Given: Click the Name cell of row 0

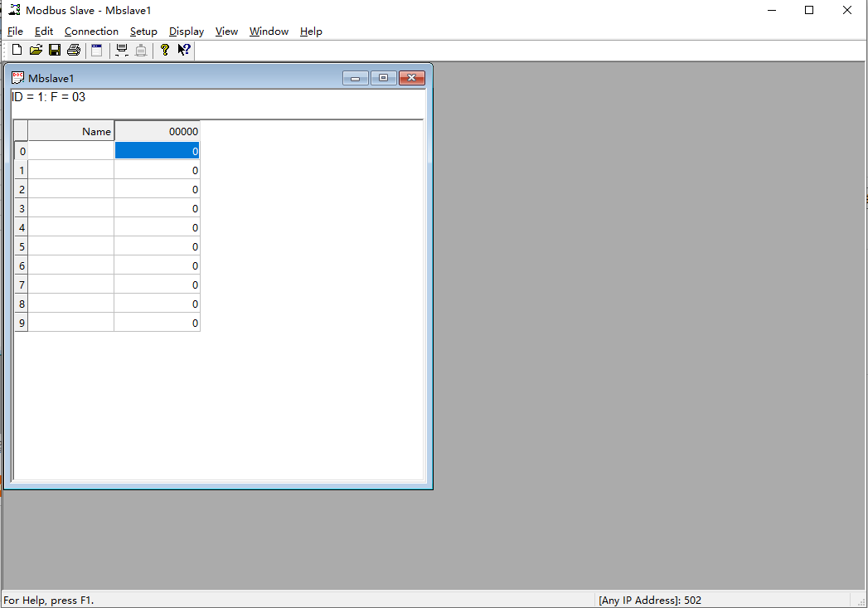Looking at the screenshot, I should tap(70, 151).
